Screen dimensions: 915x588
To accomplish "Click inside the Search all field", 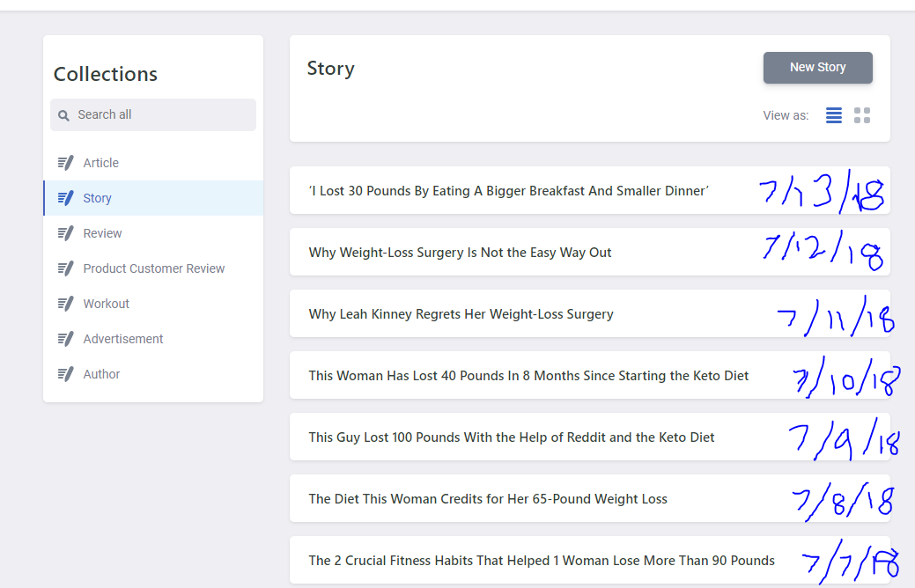I will 152,114.
